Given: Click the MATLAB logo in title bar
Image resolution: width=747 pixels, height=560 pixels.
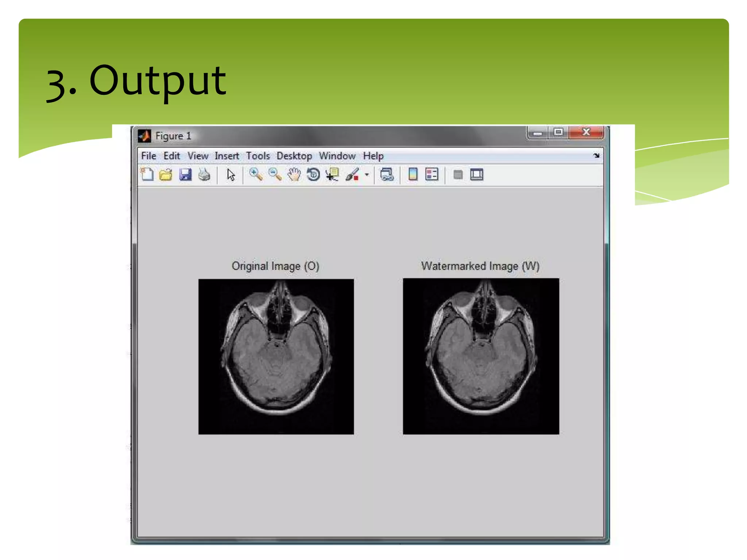Looking at the screenshot, I should point(144,136).
